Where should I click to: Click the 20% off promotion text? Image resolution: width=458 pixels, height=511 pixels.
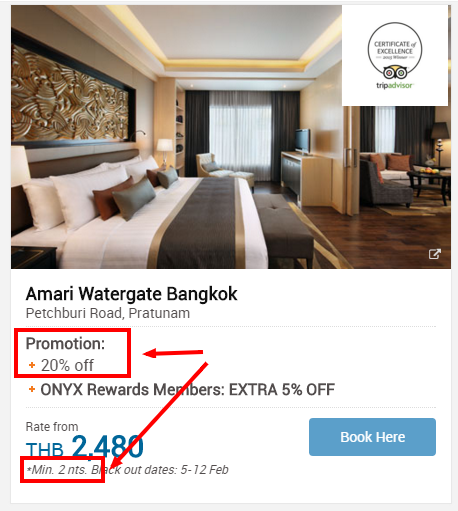[67, 365]
